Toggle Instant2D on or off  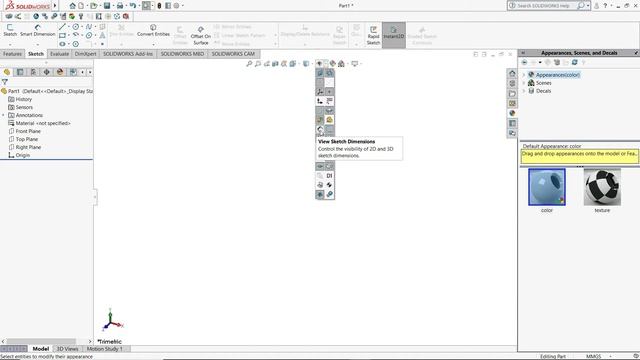(393, 36)
